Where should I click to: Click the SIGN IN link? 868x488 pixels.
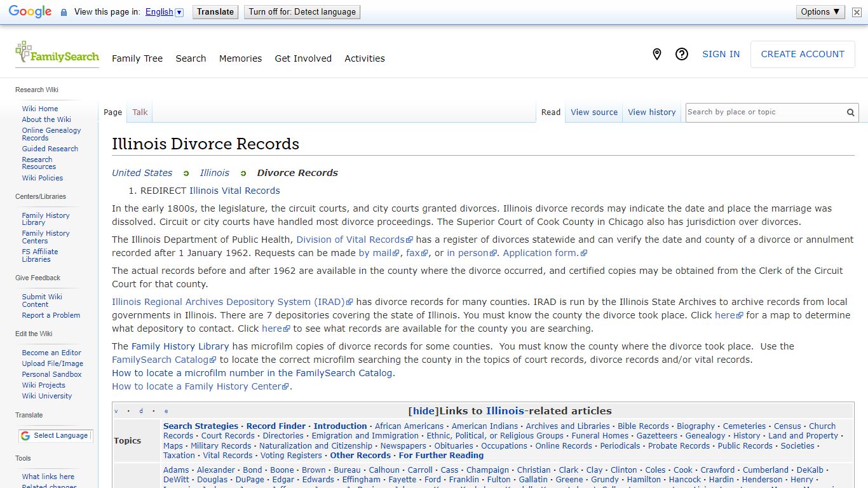(721, 55)
